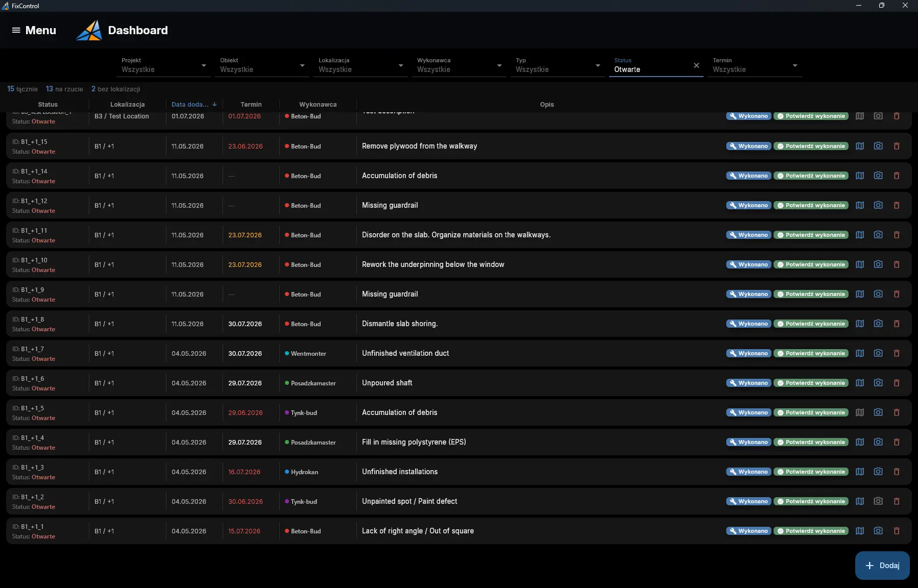The image size is (918, 588).
Task: Delete the Unpoured shaft row
Action: tap(897, 383)
